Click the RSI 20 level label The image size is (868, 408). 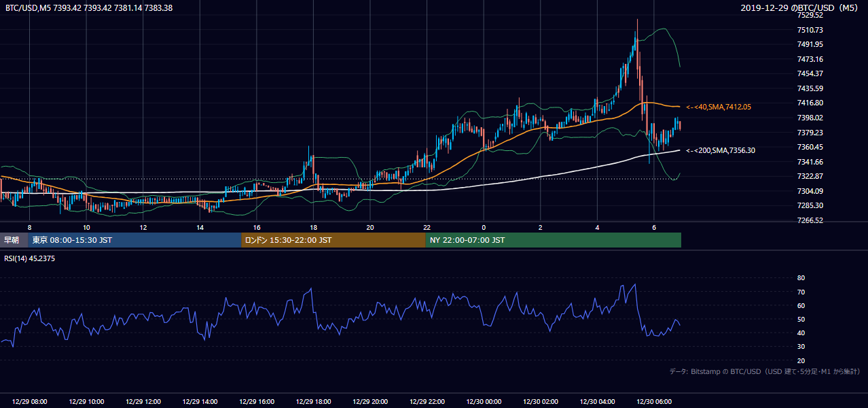point(801,360)
